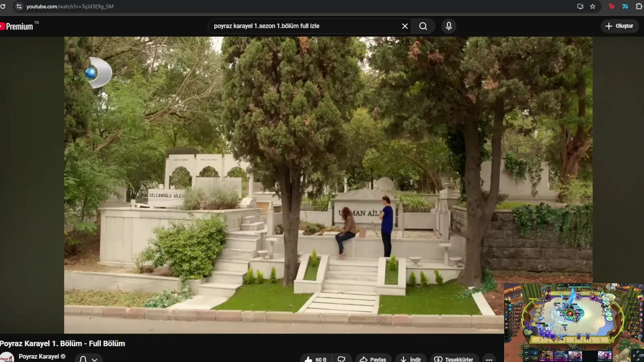Image resolution: width=644 pixels, height=362 pixels.
Task: Click the youtube.com address bar URL
Action: tap(70, 7)
